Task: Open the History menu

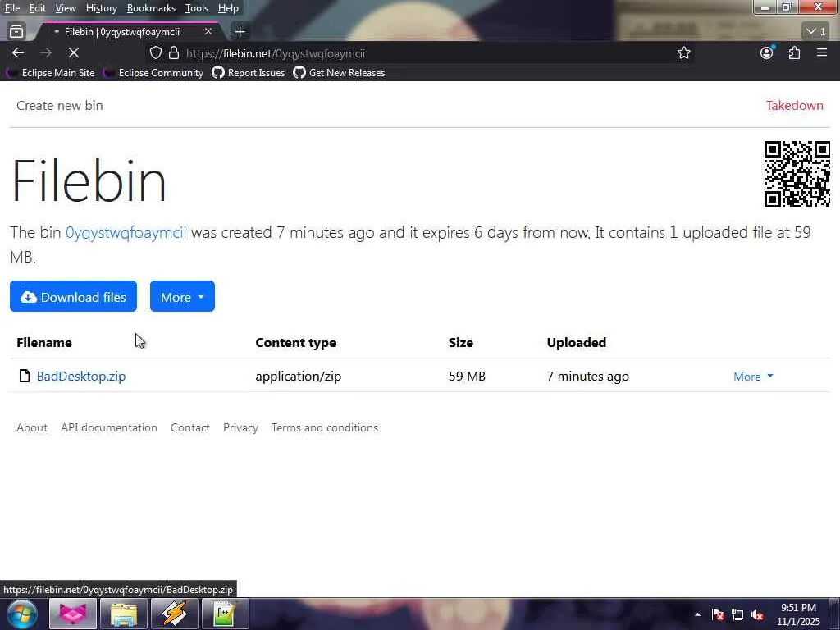Action: 101,8
